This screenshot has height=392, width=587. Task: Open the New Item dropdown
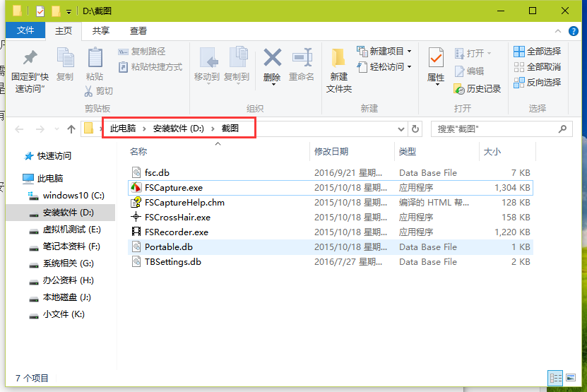tap(386, 52)
